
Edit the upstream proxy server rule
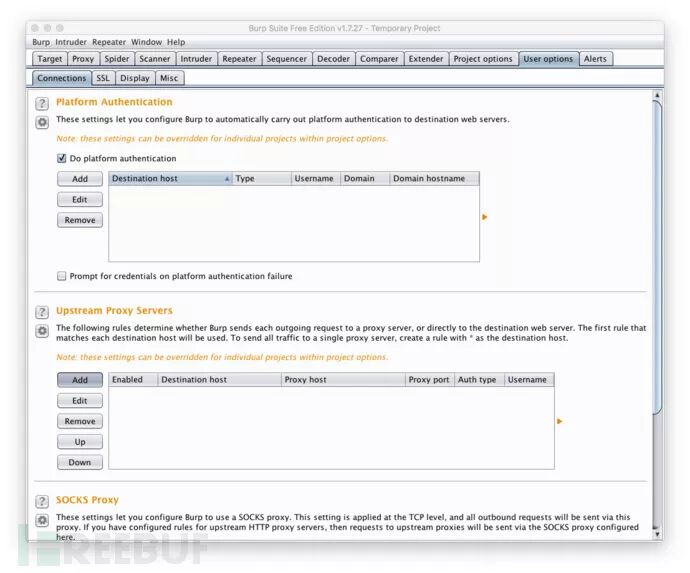80,400
